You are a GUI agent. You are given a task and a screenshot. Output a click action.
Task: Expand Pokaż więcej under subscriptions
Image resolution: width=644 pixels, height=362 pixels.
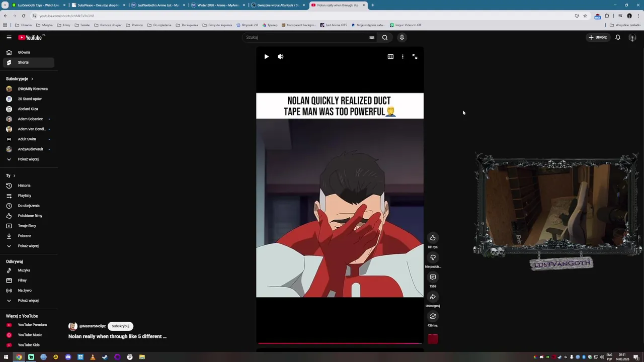[28, 159]
